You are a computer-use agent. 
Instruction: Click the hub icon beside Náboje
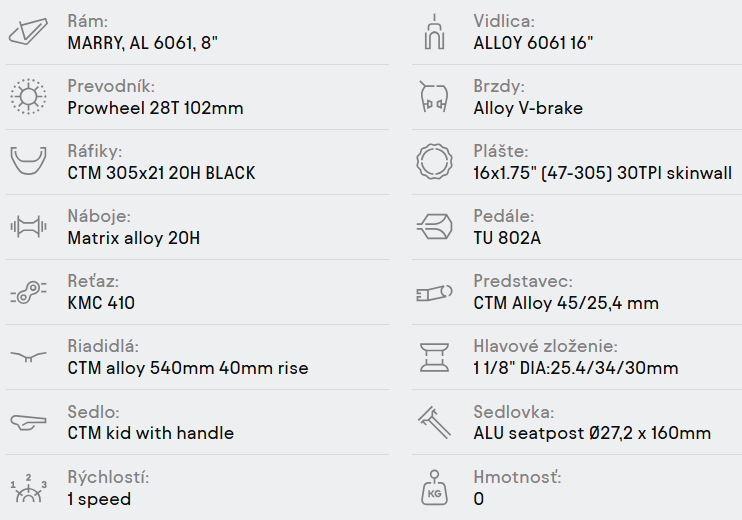28,227
